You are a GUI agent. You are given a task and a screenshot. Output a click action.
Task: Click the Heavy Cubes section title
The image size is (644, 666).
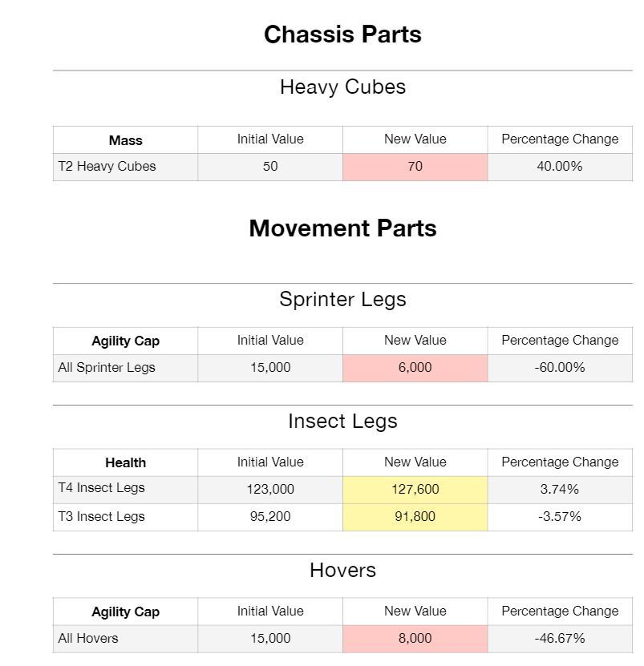point(342,87)
